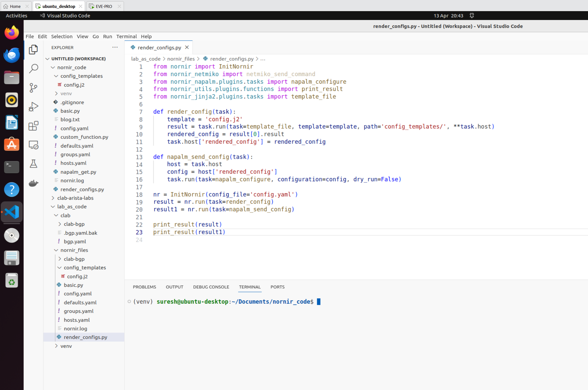Switch to the PROBLEMS panel tab
The width and height of the screenshot is (588, 390).
pos(144,287)
